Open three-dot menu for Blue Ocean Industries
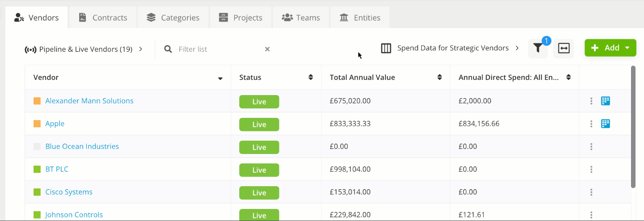The image size is (644, 221). coord(591,146)
